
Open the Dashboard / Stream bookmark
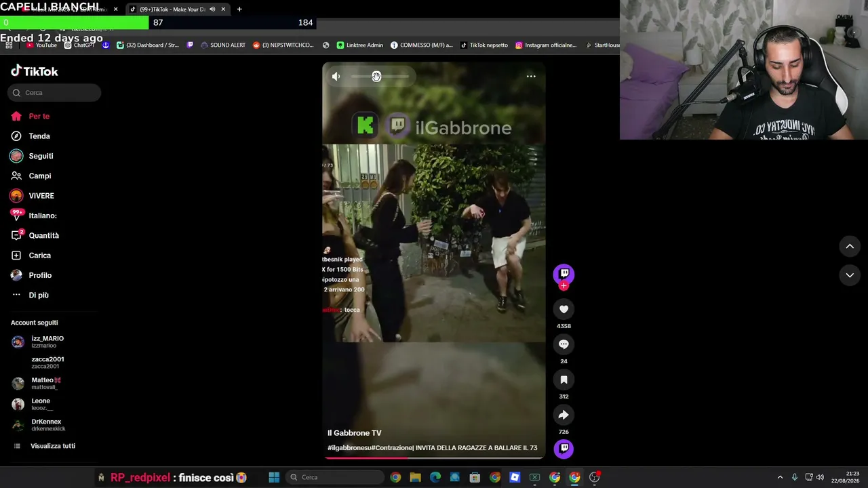(148, 45)
